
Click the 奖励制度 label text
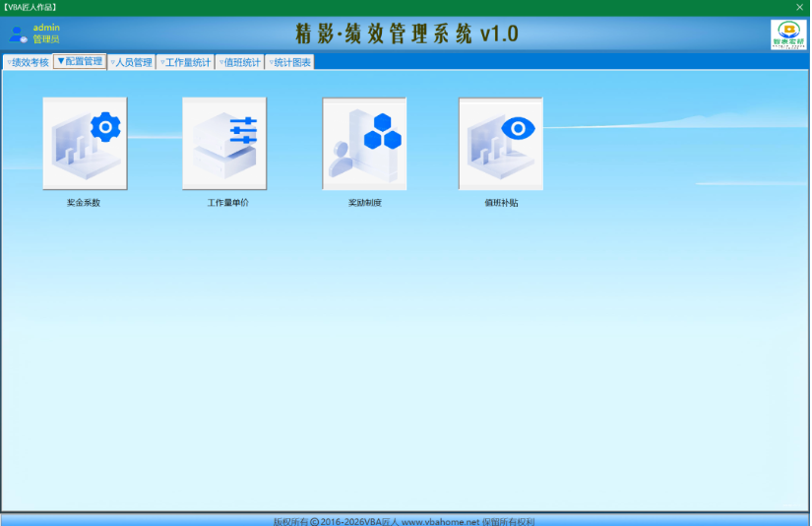click(364, 203)
